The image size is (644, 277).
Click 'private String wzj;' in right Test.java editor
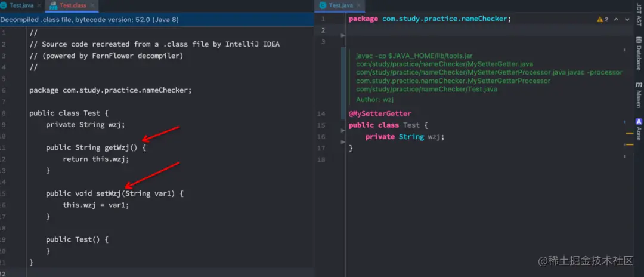pyautogui.click(x=405, y=137)
